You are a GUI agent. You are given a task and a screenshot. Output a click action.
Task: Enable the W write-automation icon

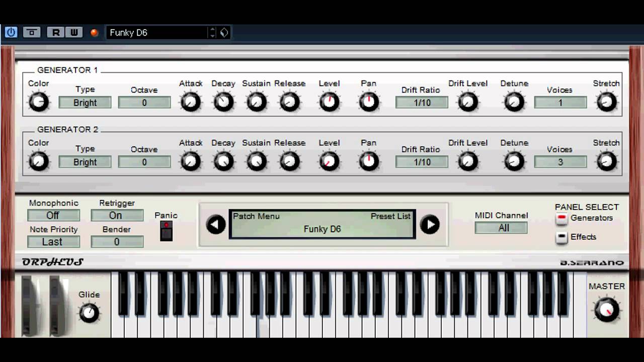(x=73, y=32)
